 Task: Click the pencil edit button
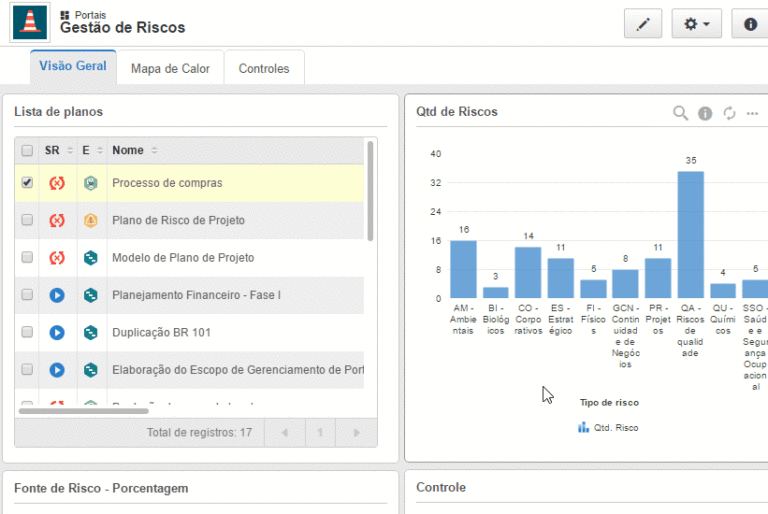click(x=643, y=24)
